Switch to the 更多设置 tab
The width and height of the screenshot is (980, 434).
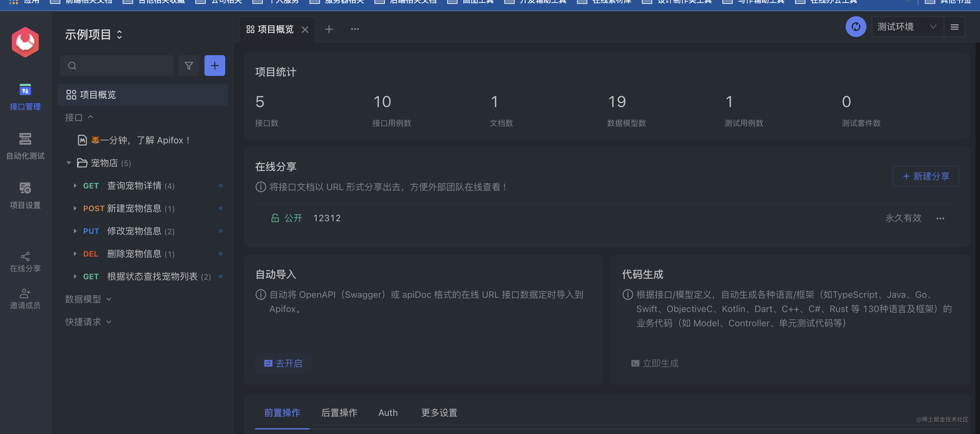coord(439,413)
